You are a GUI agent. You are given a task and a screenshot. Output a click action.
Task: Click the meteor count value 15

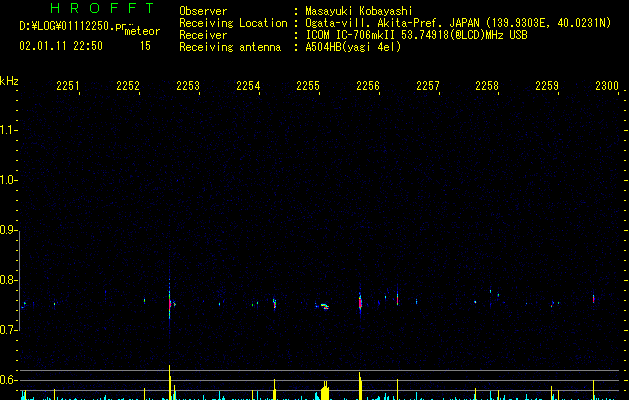pos(145,46)
